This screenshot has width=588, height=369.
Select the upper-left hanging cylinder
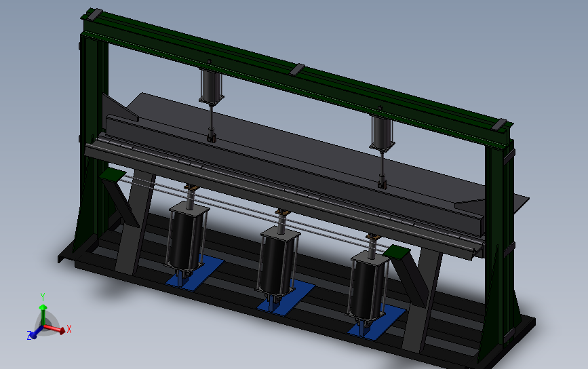coord(211,86)
